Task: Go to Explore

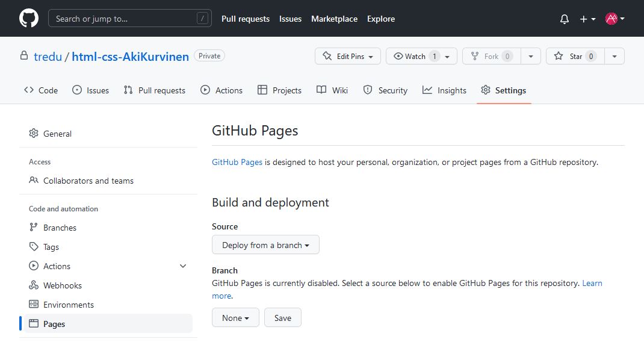Action: click(381, 19)
